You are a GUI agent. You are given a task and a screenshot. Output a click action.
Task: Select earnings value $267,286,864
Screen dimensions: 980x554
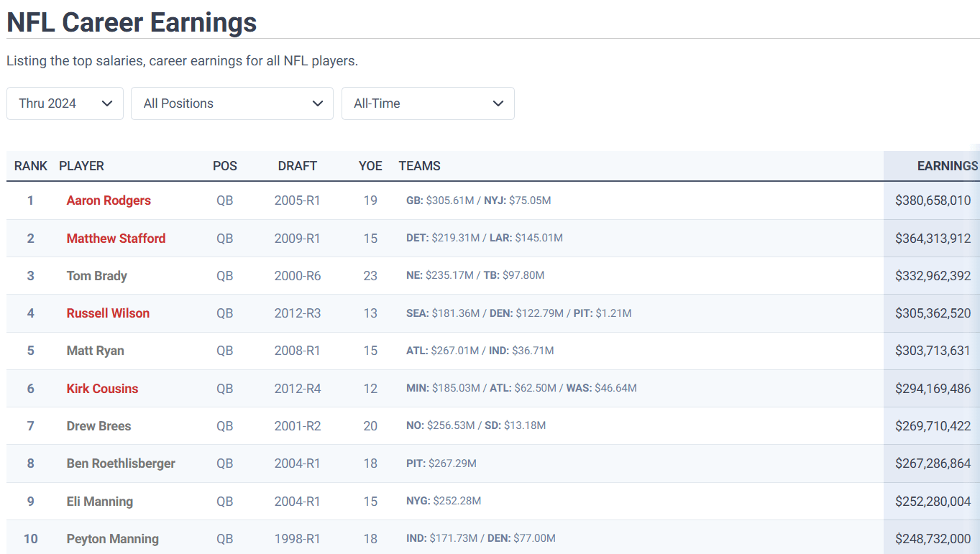click(933, 463)
